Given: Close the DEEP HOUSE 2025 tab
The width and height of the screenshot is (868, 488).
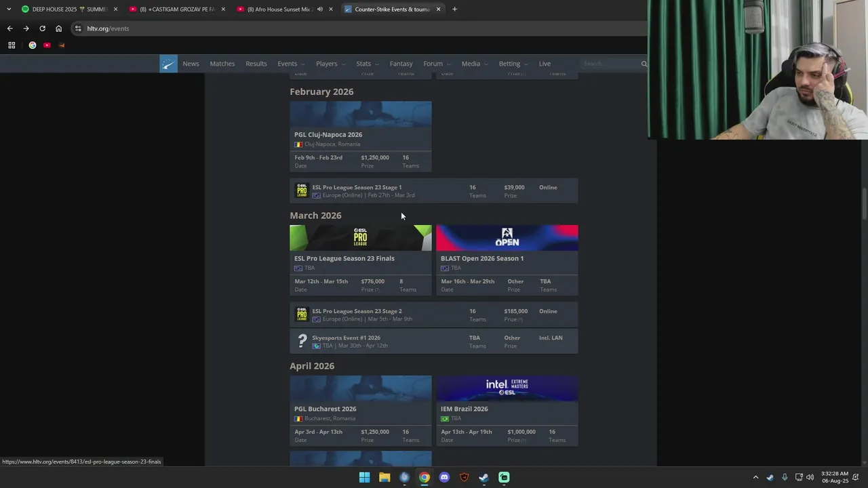Looking at the screenshot, I should 115,9.
